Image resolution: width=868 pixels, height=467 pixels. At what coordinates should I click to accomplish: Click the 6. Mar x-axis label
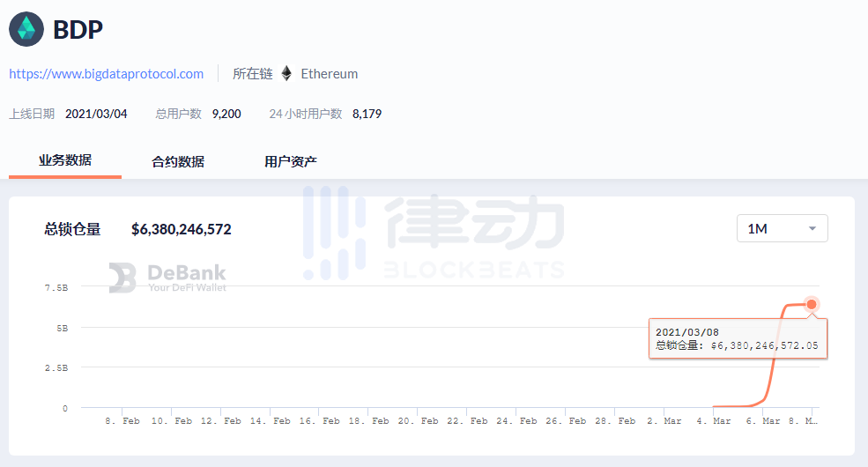click(764, 421)
